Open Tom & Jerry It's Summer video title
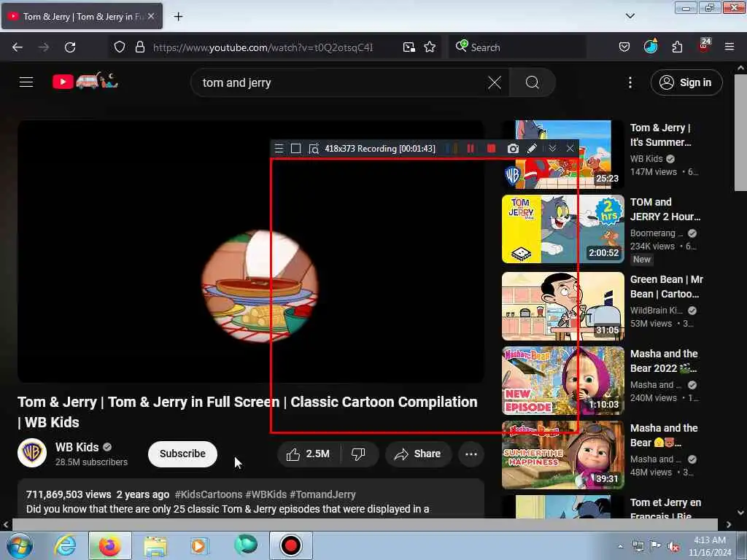 coord(661,135)
